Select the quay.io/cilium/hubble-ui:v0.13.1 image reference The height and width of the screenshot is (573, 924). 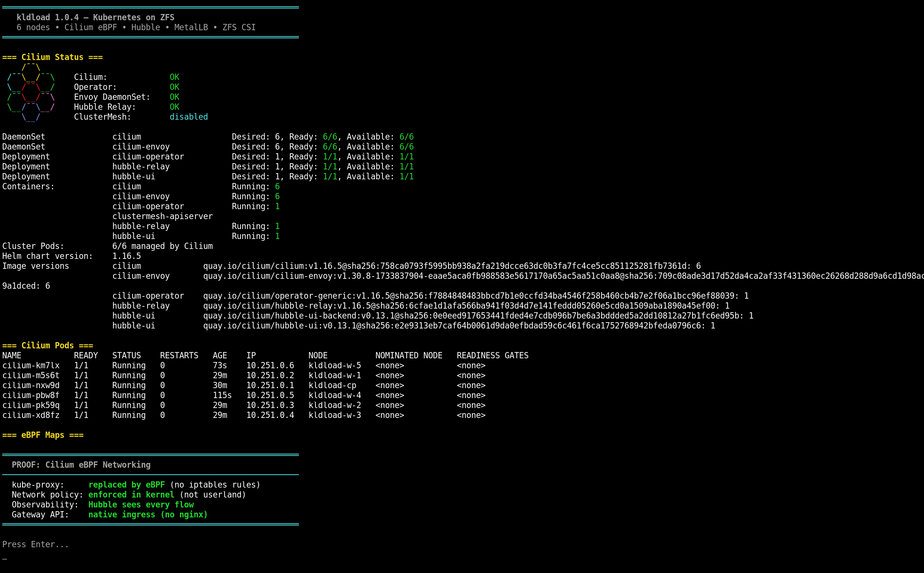(459, 326)
